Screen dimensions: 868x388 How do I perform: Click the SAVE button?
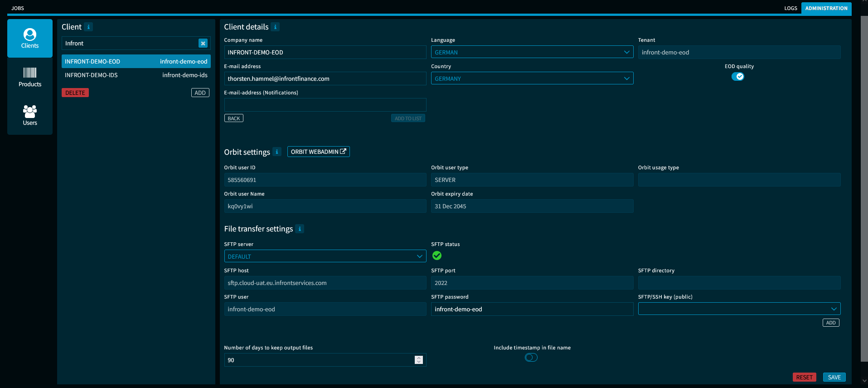click(834, 377)
